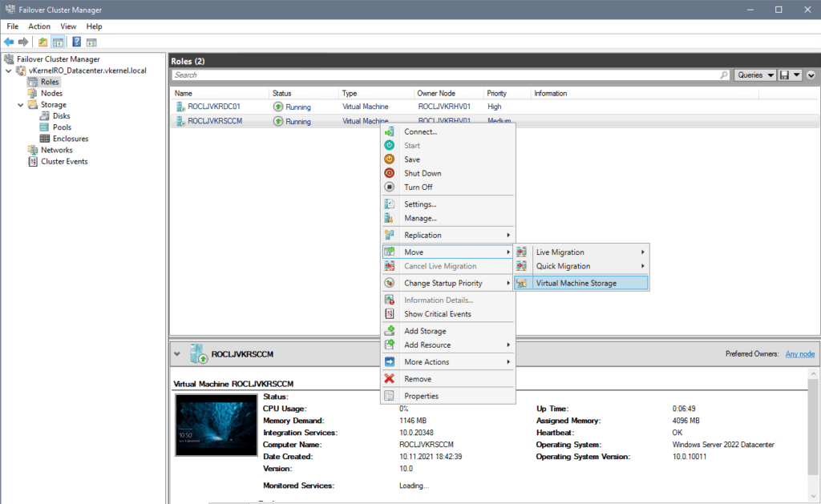
Task: Toggle the Show/Hide Action Pane icon
Action: [x=91, y=42]
